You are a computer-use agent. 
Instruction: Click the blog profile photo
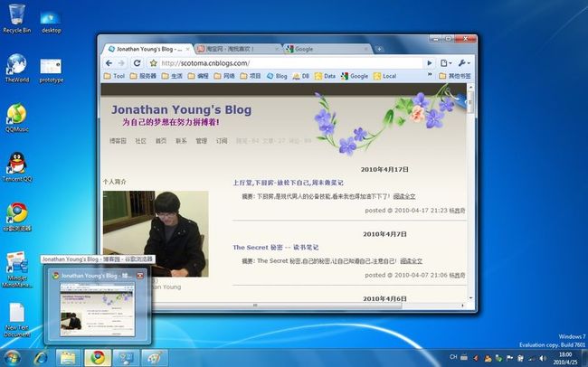[x=156, y=234]
